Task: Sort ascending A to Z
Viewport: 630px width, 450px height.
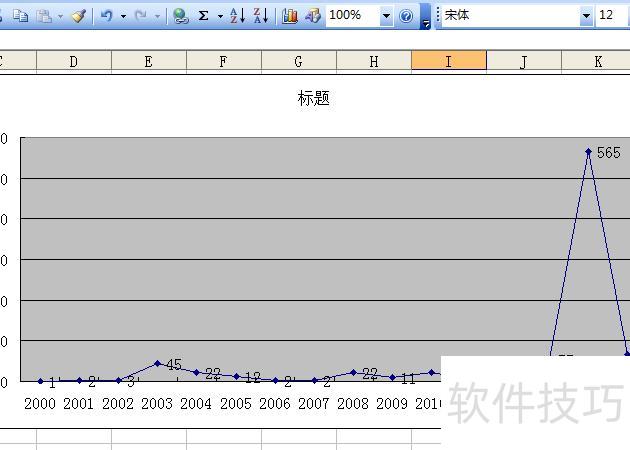Action: point(237,16)
